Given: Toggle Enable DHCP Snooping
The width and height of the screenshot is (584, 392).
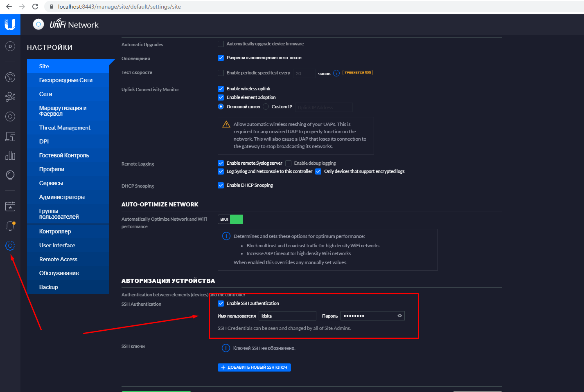Looking at the screenshot, I should 221,185.
